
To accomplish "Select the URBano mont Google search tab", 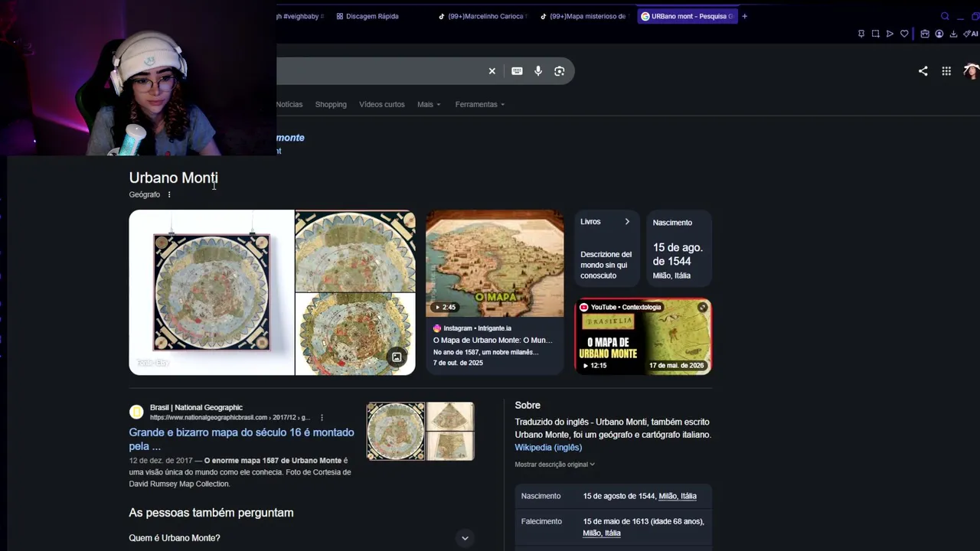I will point(687,16).
